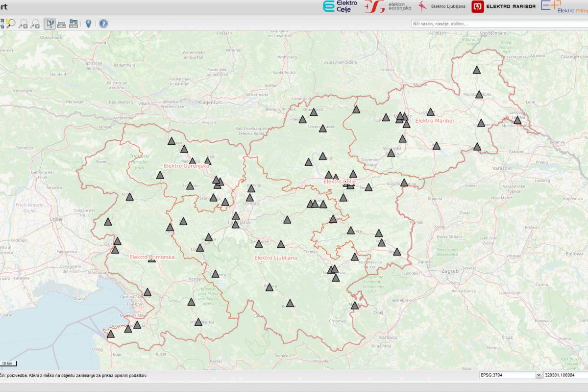
Task: Select the triangle marker at Slovenska Bistrica
Action: pyautogui.click(x=391, y=153)
